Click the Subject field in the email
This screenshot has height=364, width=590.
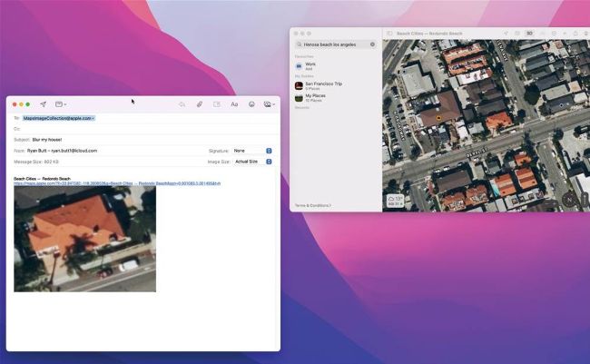(x=136, y=140)
